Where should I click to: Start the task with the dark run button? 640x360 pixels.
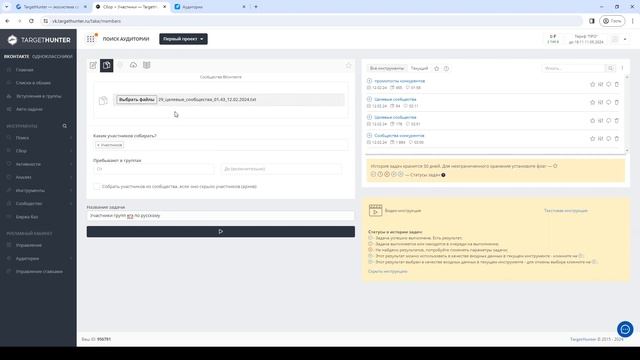(220, 232)
